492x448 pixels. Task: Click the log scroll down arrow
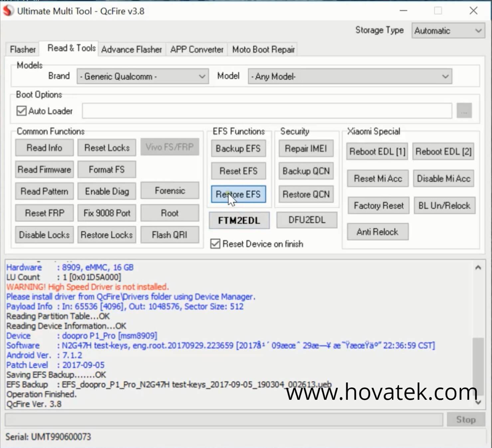coord(478,402)
